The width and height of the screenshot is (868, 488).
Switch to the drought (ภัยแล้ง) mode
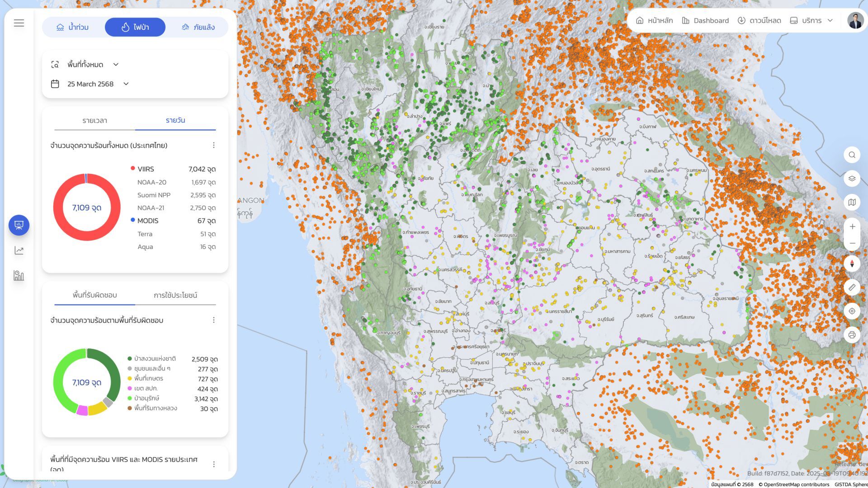[198, 27]
